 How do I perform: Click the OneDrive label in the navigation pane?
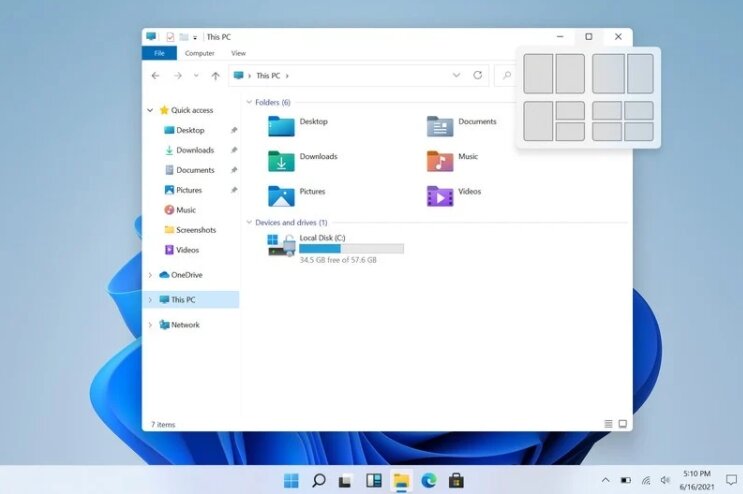coord(187,275)
